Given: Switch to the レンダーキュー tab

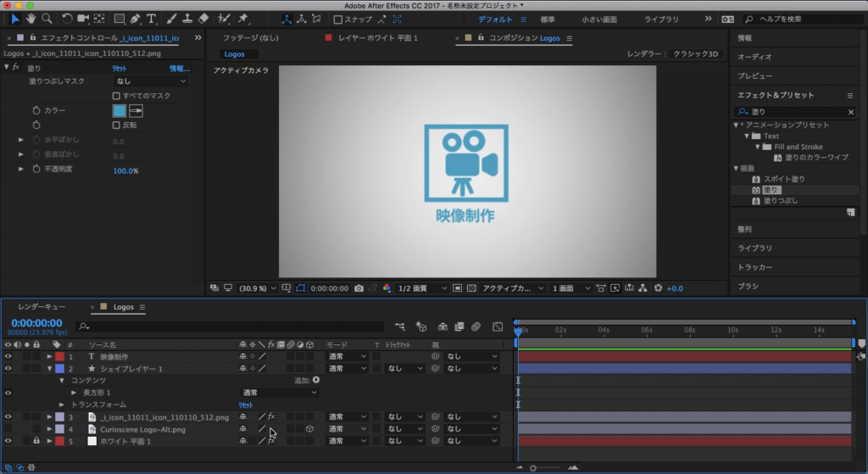Looking at the screenshot, I should [x=42, y=307].
